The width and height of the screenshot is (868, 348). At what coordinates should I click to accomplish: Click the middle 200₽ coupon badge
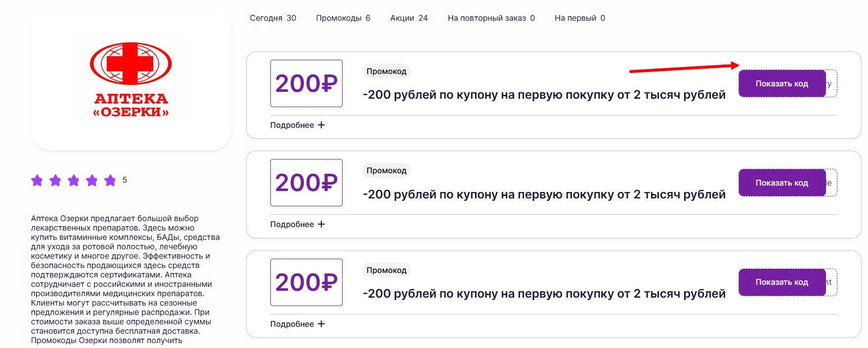[306, 183]
